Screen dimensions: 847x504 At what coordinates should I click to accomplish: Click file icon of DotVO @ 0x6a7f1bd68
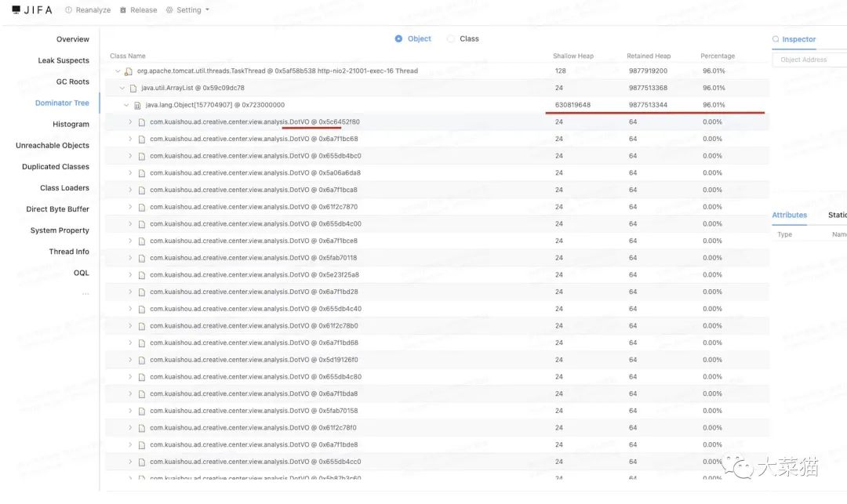tap(141, 343)
